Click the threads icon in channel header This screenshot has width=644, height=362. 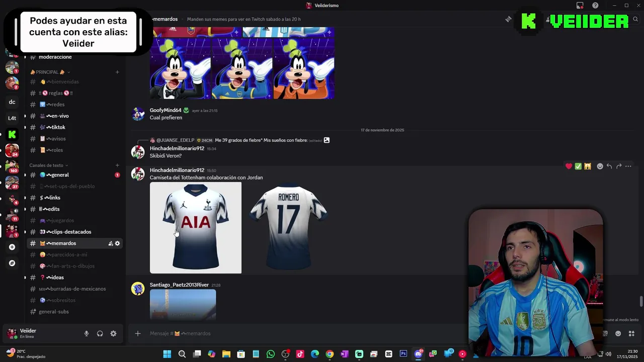tap(508, 19)
